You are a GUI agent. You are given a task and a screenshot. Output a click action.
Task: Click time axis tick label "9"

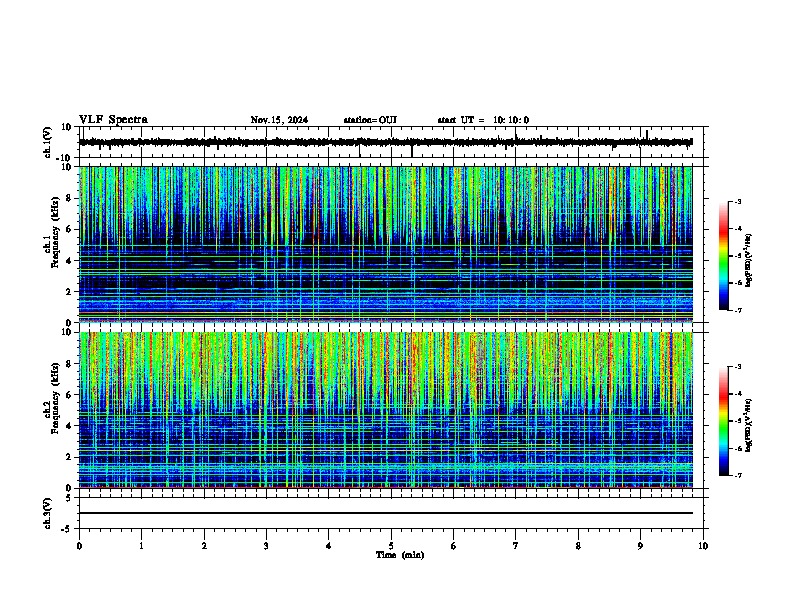(640, 545)
